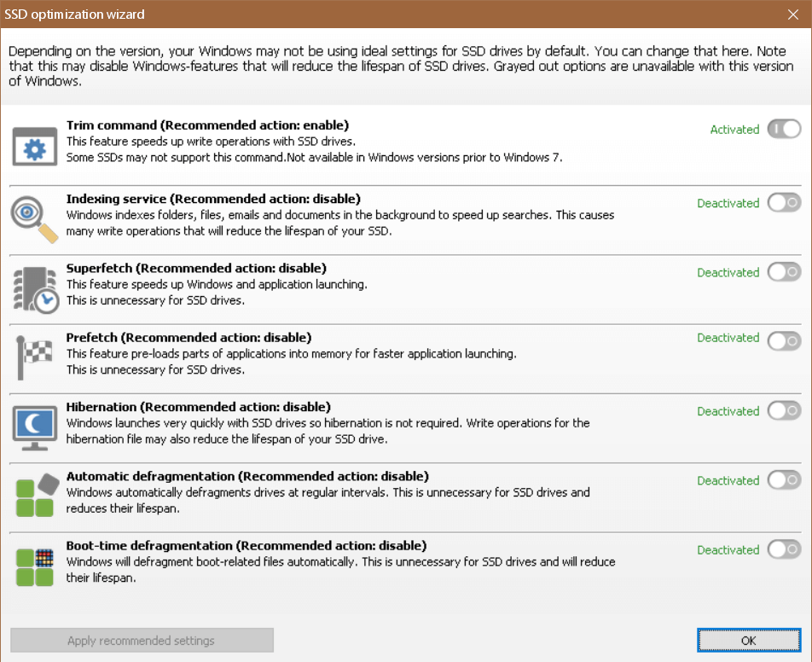
Task: Click the Trim command gear window icon
Action: point(35,147)
